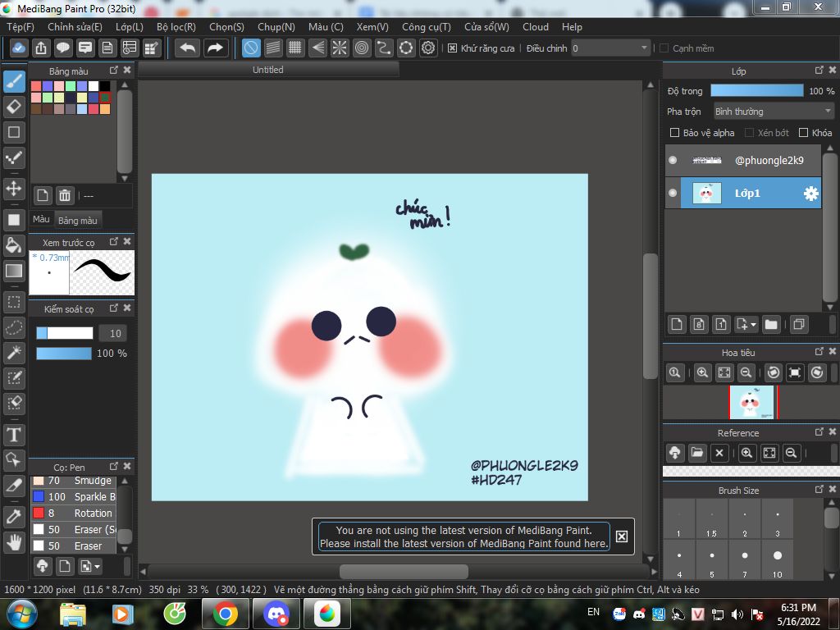The image size is (840, 630).
Task: Expand the add-brush dropdown in brush panel
Action: 97,566
